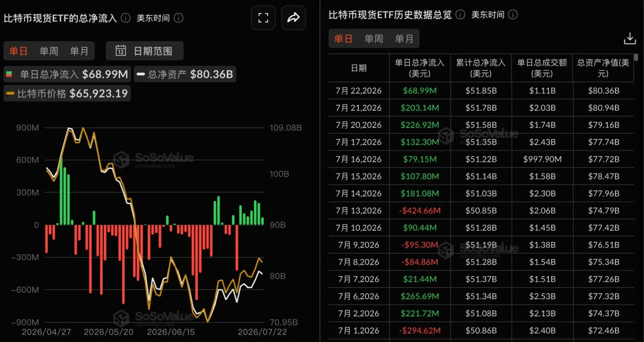Click the share arrow icon
644x342 pixels.
pos(293,18)
